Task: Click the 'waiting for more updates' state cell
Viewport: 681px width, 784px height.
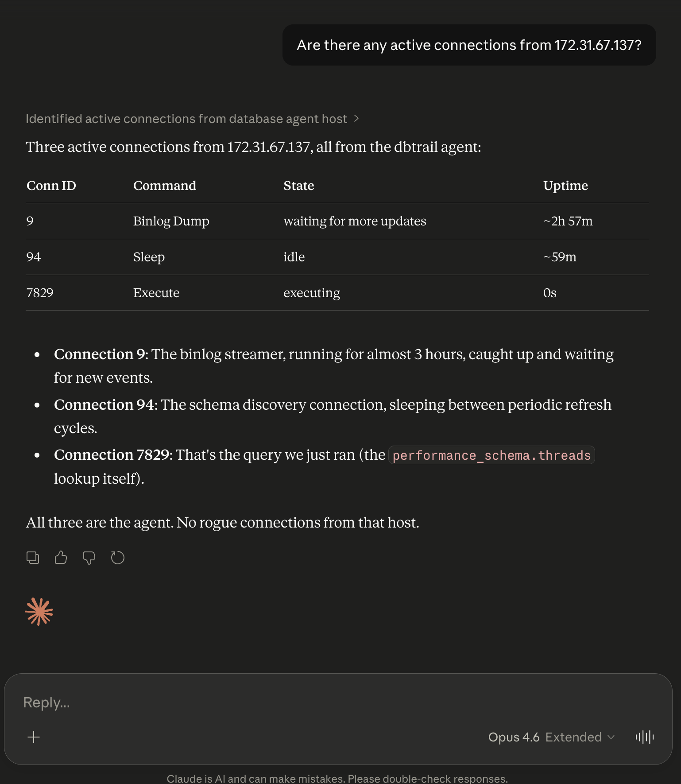Action: click(x=355, y=221)
